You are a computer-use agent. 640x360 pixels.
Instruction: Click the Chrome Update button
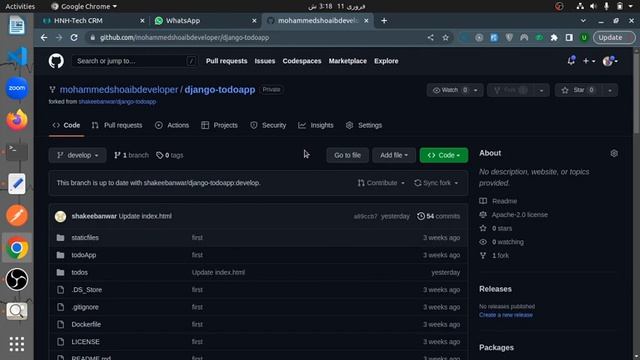coord(614,38)
